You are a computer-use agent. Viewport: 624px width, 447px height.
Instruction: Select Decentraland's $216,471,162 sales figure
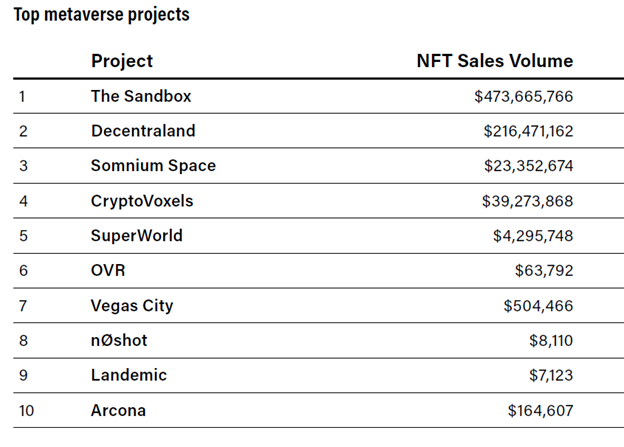[527, 131]
